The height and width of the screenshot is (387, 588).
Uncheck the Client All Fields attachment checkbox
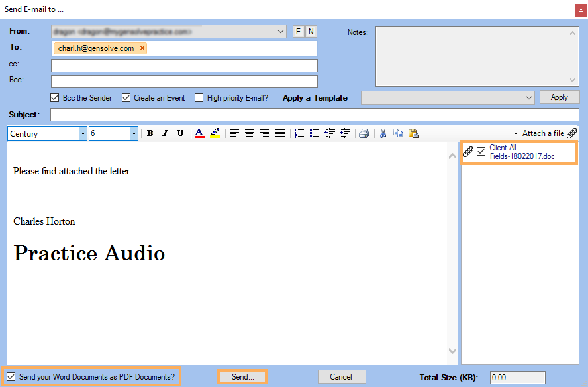481,152
